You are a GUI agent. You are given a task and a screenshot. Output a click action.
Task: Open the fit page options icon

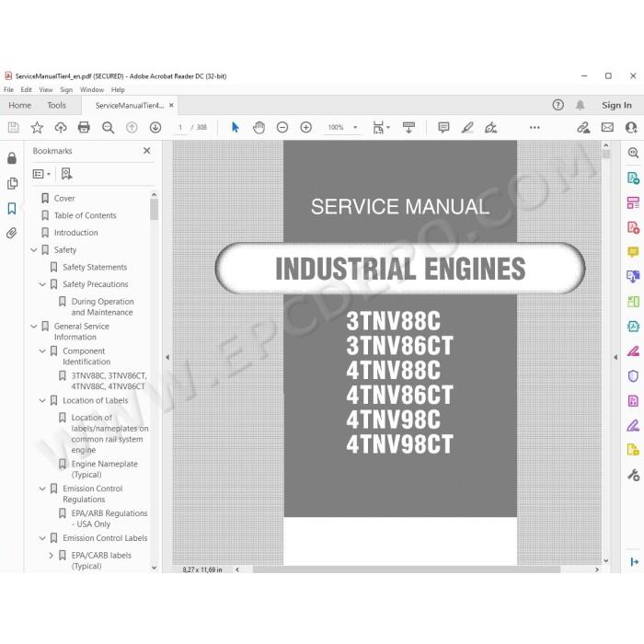(x=381, y=128)
